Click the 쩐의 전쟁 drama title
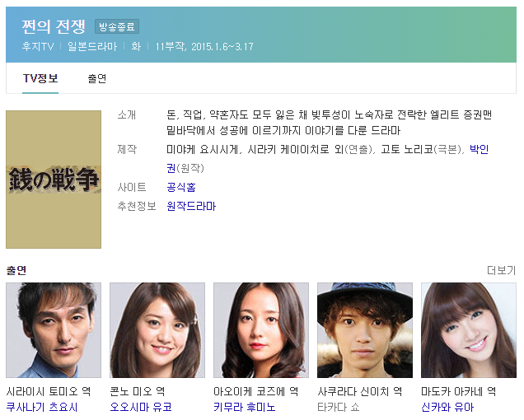Screen dimensions: 524x420 coord(54,26)
